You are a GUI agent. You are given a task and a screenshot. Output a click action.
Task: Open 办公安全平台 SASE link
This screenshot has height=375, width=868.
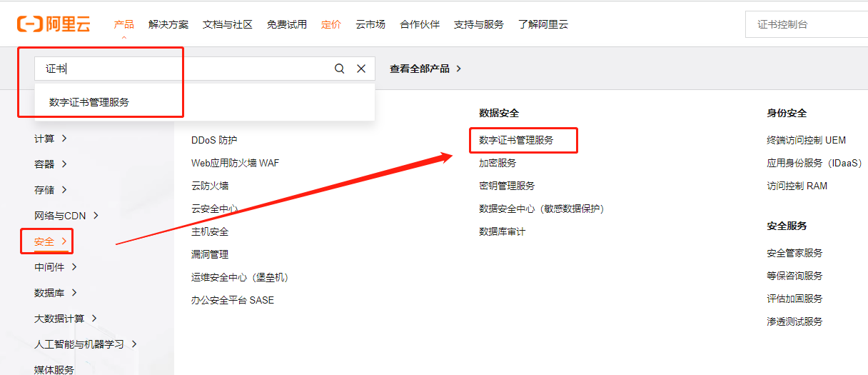[233, 300]
